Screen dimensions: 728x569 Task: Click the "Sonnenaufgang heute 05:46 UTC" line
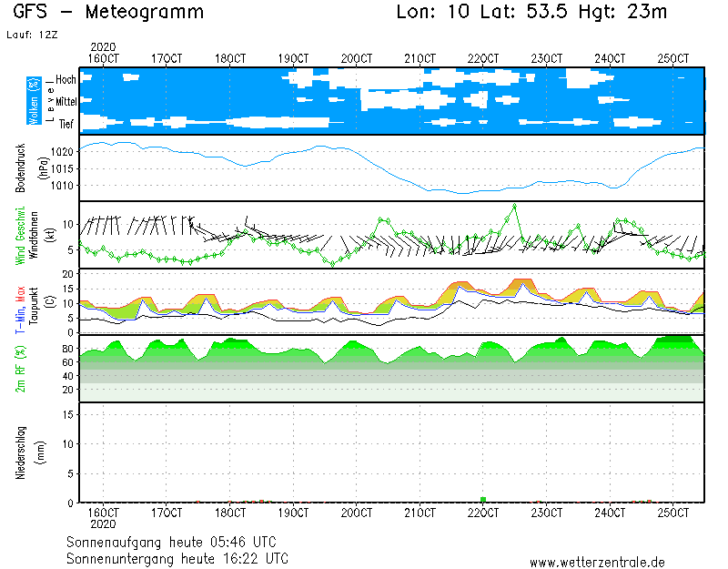tap(171, 542)
